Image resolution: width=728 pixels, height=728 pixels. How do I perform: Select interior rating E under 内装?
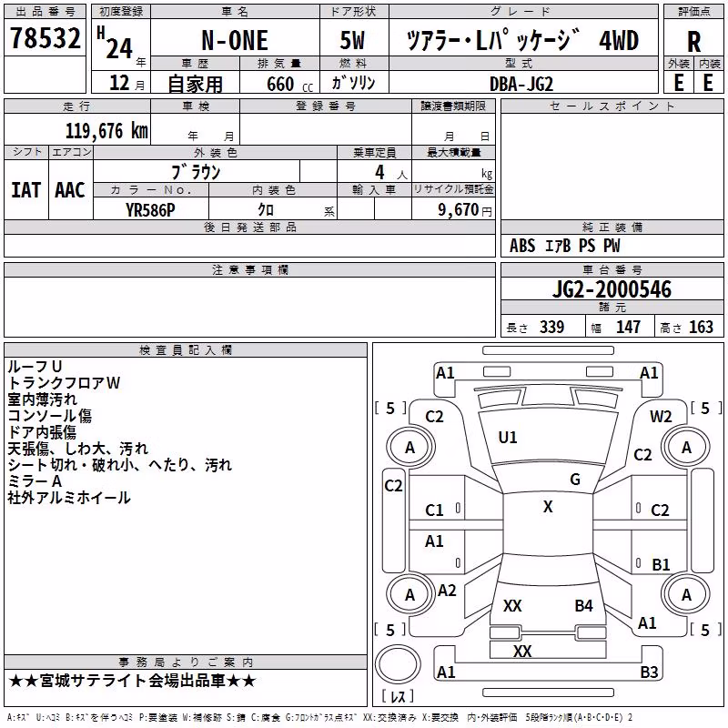pyautogui.click(x=708, y=83)
